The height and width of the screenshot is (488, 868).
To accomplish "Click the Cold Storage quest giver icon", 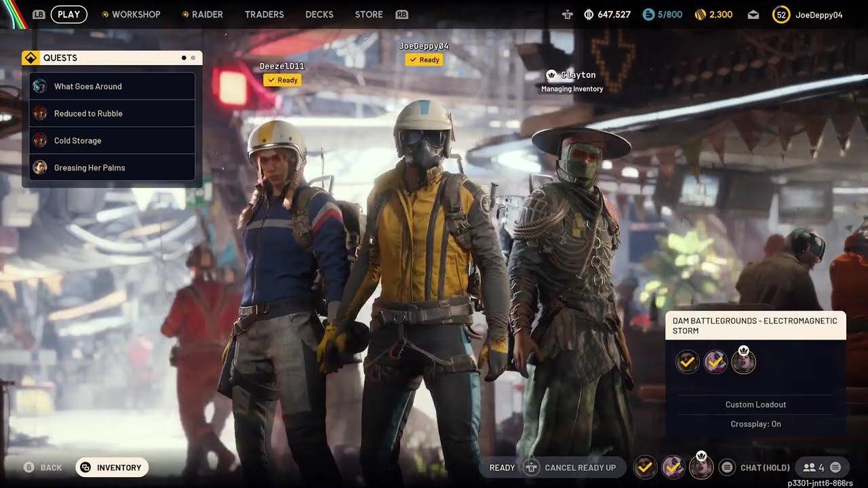I will coord(40,140).
